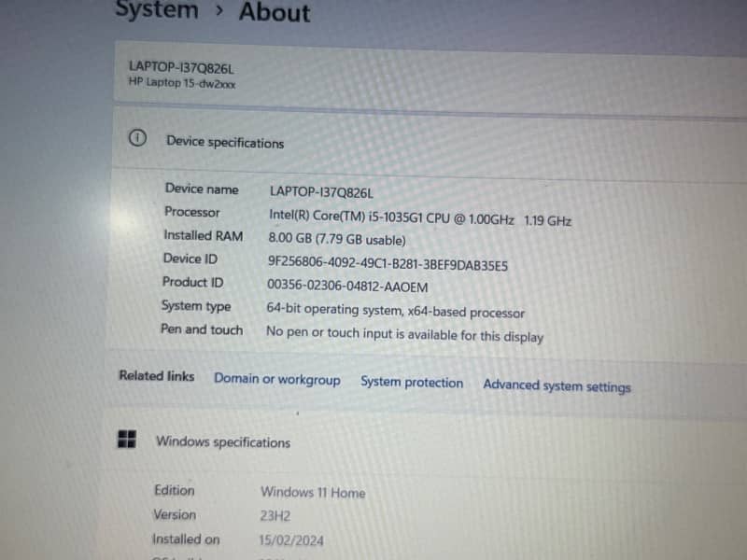Click the 8.00 GB installed RAM value

tap(337, 240)
